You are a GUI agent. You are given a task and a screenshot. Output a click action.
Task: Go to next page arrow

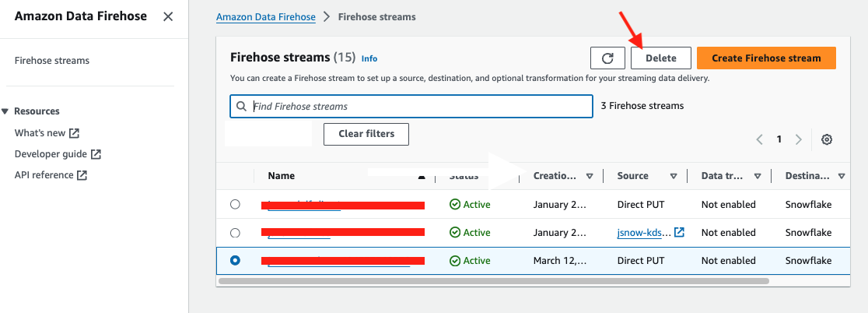click(x=798, y=139)
